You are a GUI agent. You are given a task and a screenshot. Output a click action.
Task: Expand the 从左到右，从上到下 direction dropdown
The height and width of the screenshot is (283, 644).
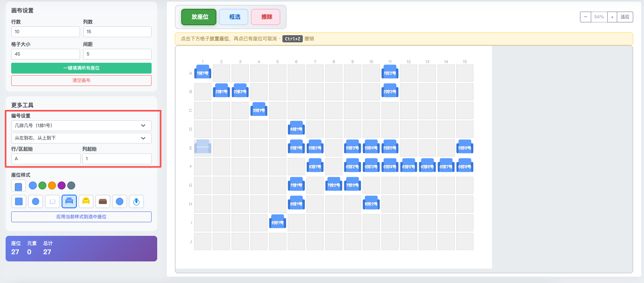coord(81,138)
